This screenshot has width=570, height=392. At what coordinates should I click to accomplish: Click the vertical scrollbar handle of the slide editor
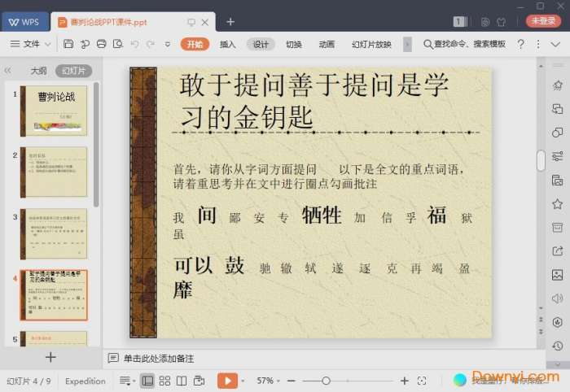[541, 160]
